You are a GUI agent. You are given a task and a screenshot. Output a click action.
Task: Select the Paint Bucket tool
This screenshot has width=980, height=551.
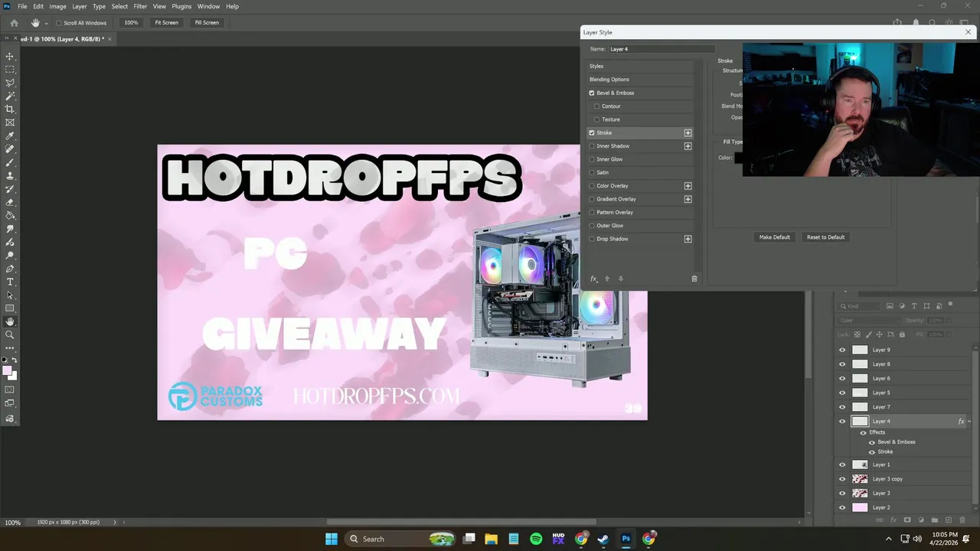[10, 216]
